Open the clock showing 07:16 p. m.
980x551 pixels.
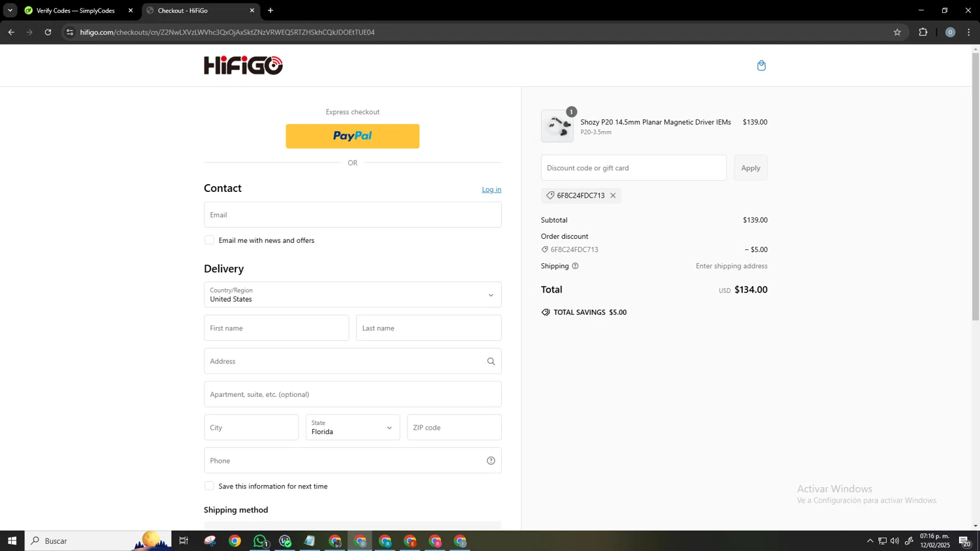click(x=935, y=541)
